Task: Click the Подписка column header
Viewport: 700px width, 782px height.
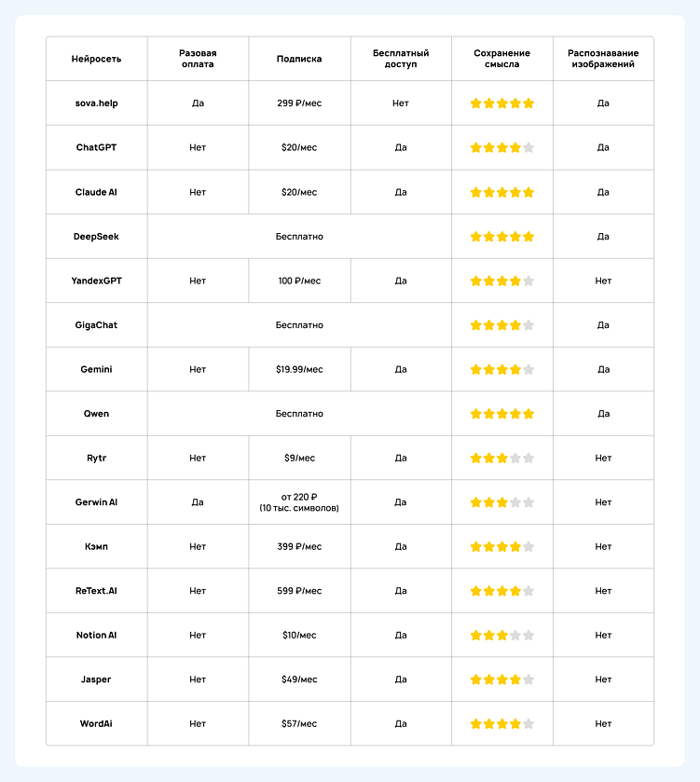Action: click(x=299, y=59)
